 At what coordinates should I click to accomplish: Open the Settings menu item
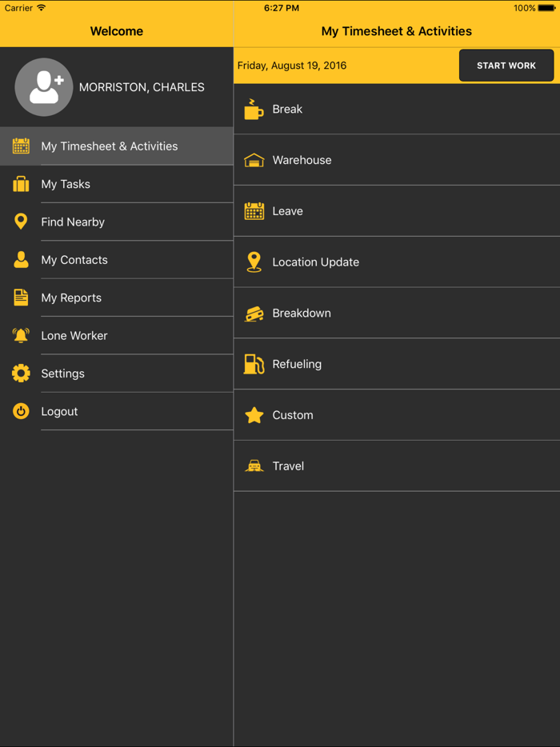click(x=117, y=373)
